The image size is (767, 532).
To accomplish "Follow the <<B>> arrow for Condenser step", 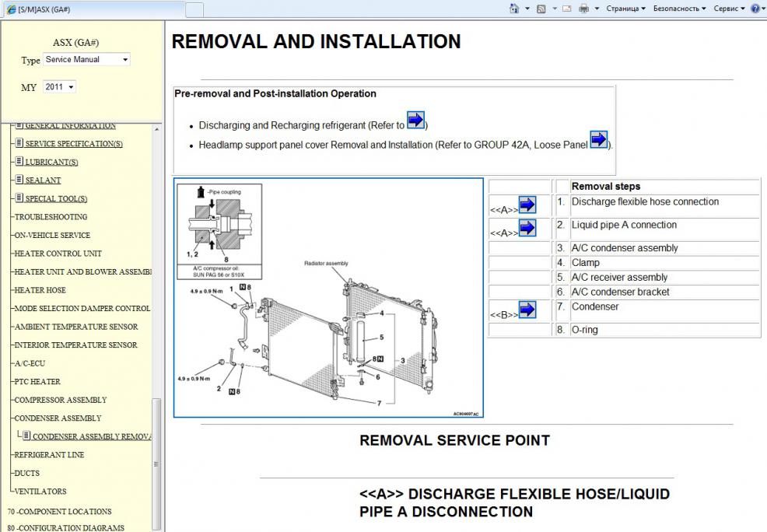I will (x=527, y=310).
